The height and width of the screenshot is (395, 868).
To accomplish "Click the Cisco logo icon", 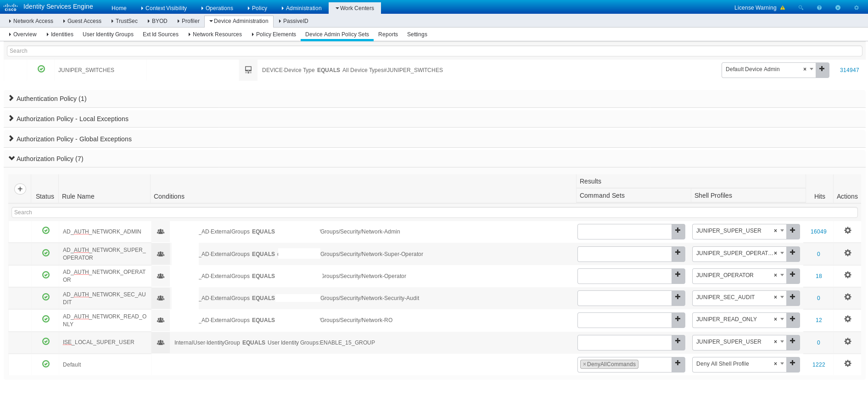I will (x=11, y=7).
